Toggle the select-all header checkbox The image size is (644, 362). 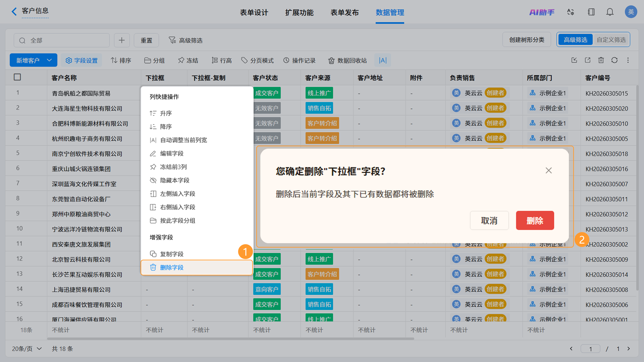[17, 77]
